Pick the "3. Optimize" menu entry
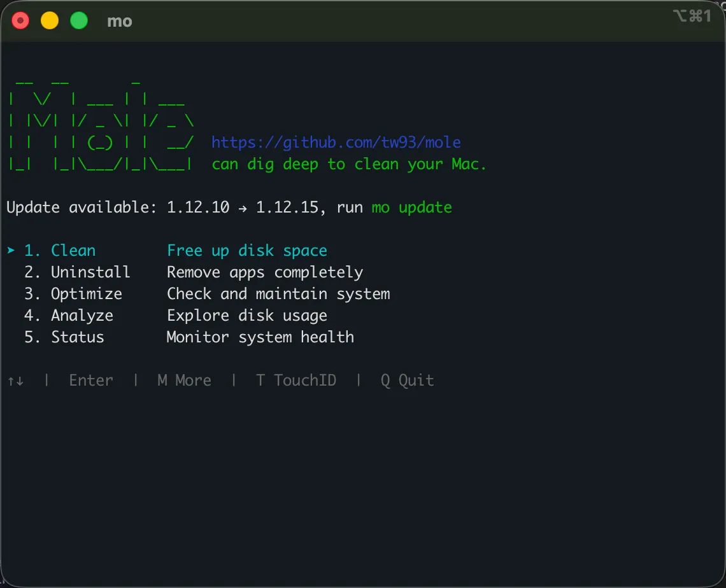Viewport: 726px width, 588px height. 73,294
